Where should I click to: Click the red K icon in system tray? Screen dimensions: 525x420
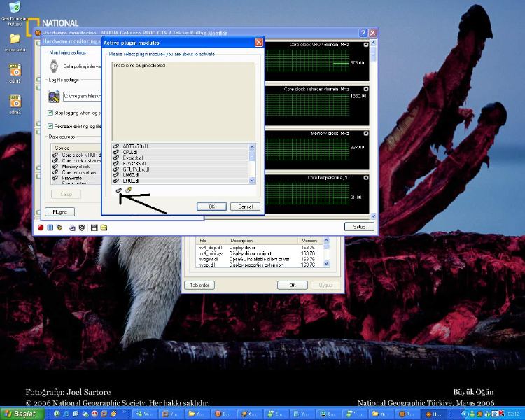click(502, 414)
